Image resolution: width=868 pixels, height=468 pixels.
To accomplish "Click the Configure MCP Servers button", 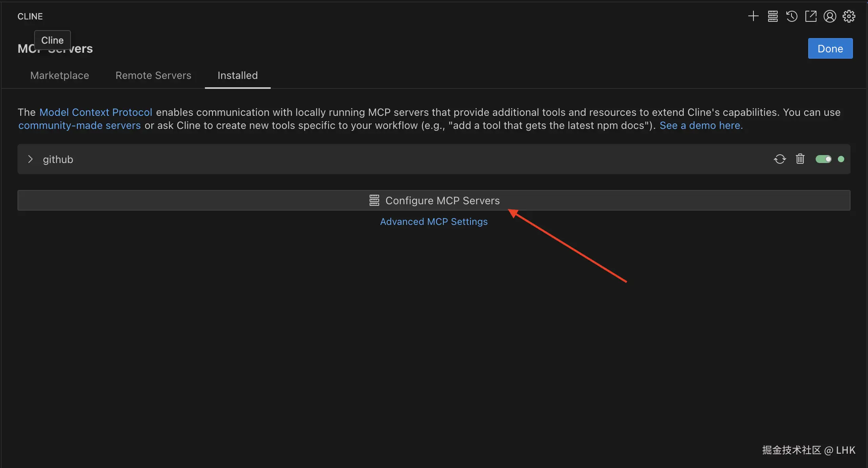I will [434, 200].
